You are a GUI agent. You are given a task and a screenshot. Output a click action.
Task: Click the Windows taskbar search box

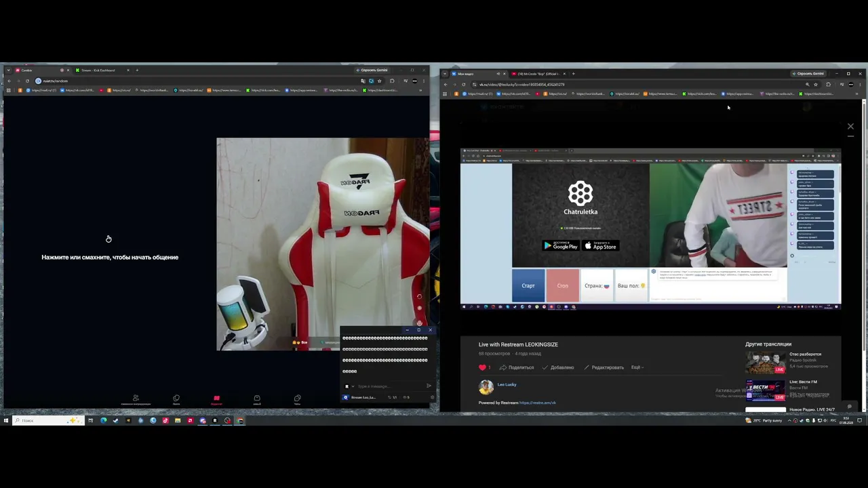47,421
